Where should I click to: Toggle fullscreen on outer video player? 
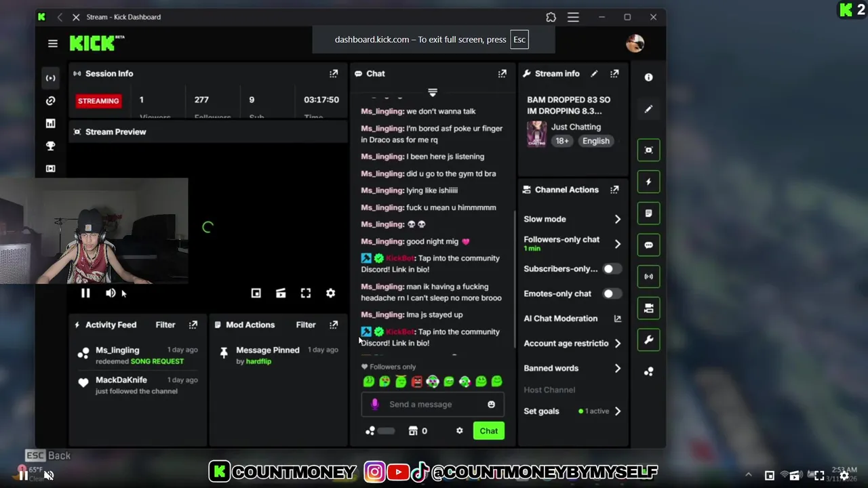point(818,476)
